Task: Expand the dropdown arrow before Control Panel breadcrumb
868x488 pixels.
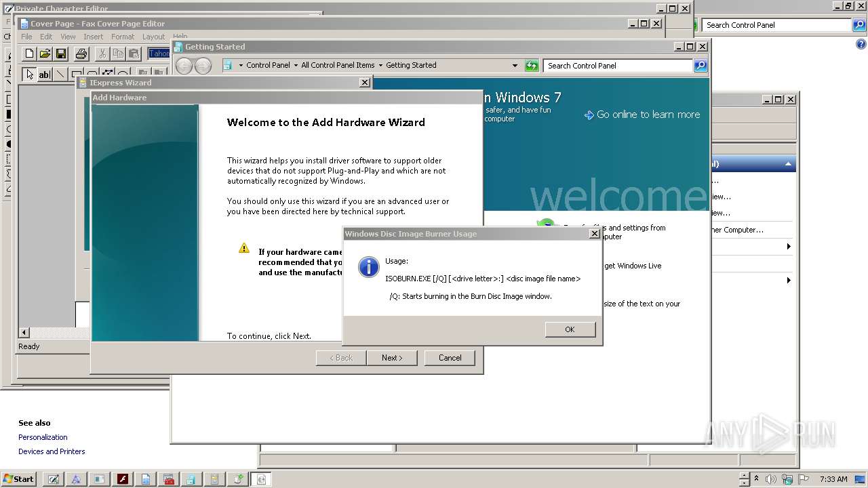Action: pos(241,66)
